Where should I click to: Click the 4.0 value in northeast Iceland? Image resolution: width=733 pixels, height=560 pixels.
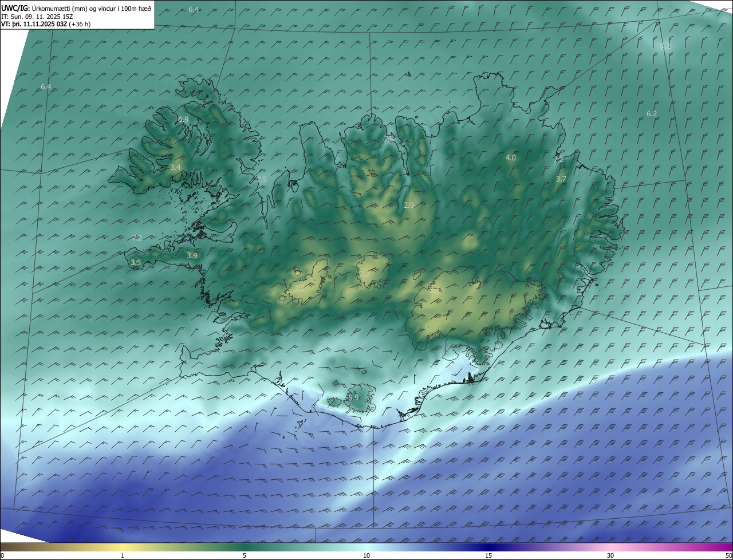[510, 157]
